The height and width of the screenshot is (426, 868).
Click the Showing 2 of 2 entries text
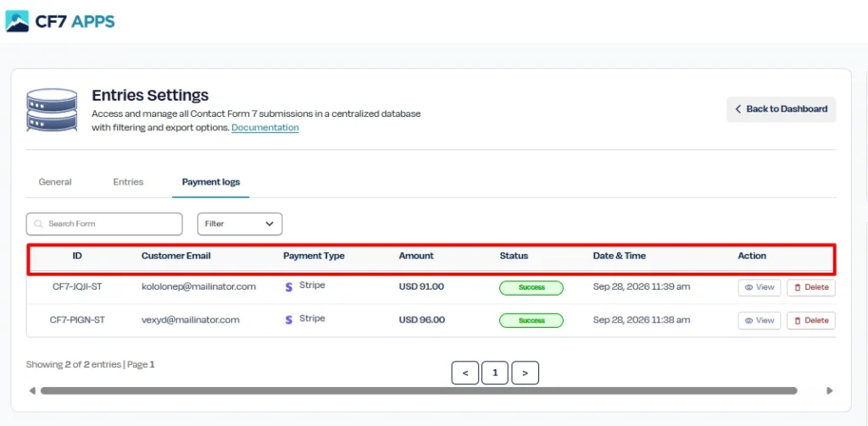pyautogui.click(x=73, y=364)
